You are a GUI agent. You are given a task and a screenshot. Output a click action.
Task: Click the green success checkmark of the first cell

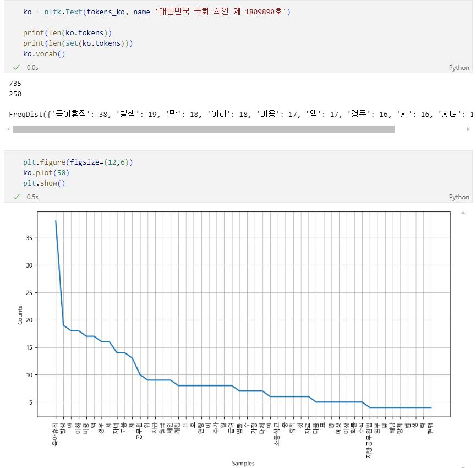pyautogui.click(x=17, y=67)
